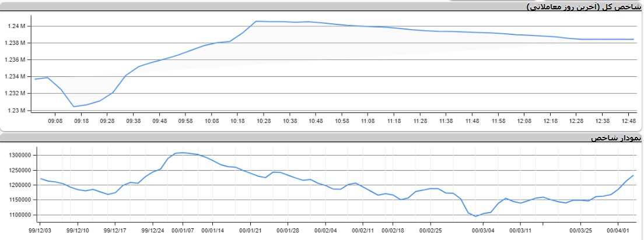
Task: Select the 12:48 time axis label
Action: pos(629,121)
